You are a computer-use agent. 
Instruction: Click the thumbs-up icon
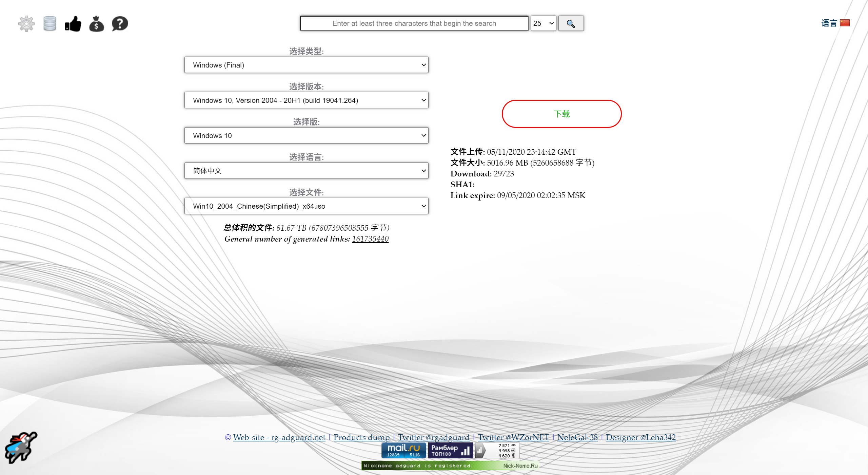[x=73, y=24]
